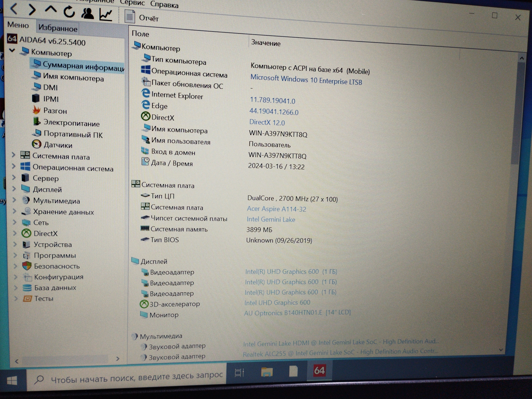
Task: Click scroll-up arrow in details pane
Action: (522, 58)
